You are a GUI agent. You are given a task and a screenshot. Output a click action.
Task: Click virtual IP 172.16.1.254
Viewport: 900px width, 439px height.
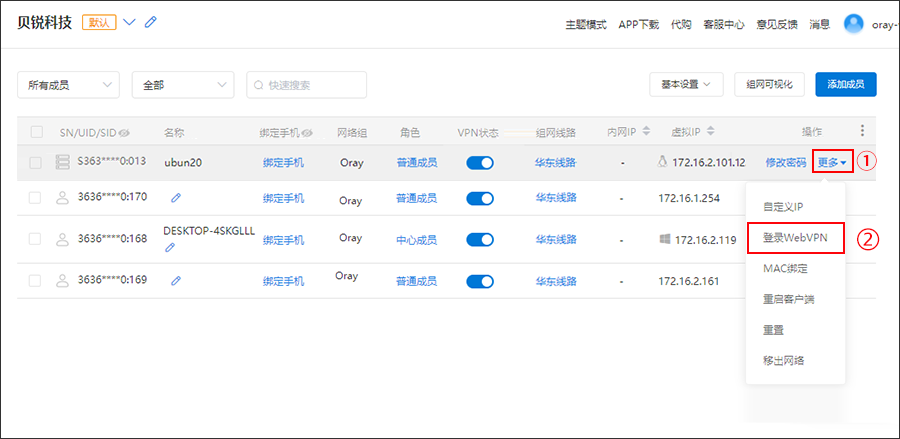(688, 198)
